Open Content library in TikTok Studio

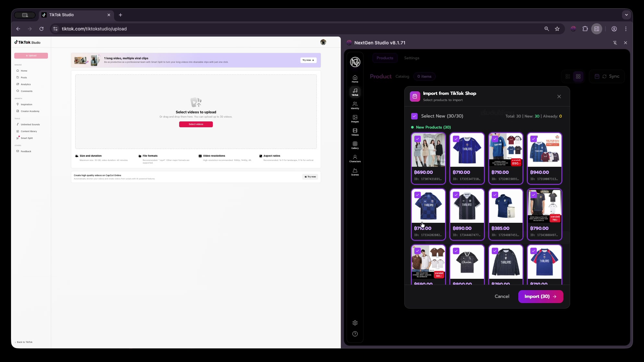(x=29, y=131)
